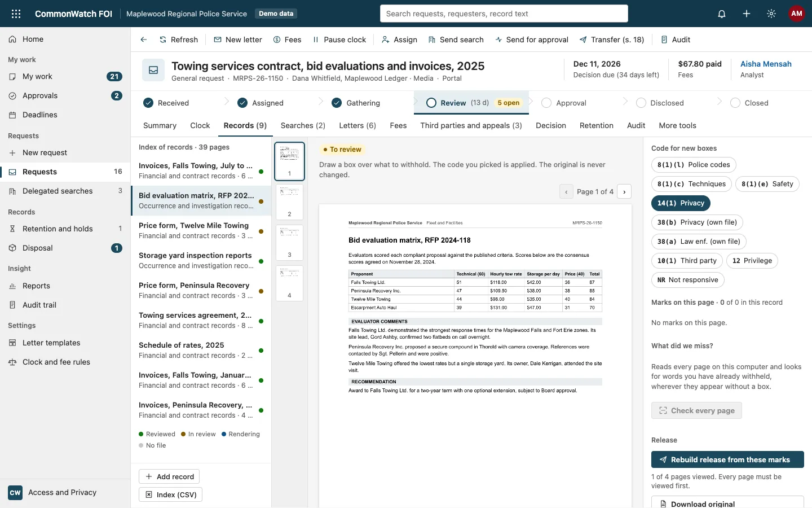Select the 14(1) Privacy code chip
Image resolution: width=812 pixels, height=508 pixels.
pos(681,203)
